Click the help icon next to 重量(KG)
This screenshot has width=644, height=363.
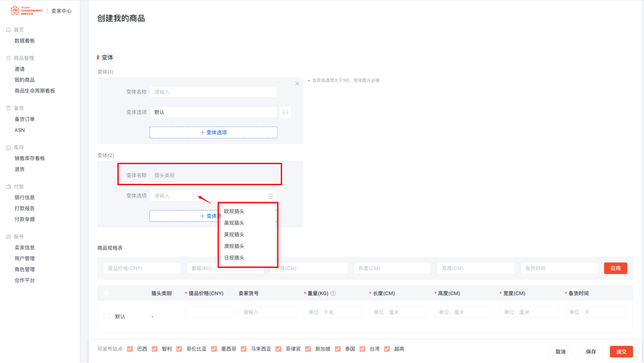(333, 293)
